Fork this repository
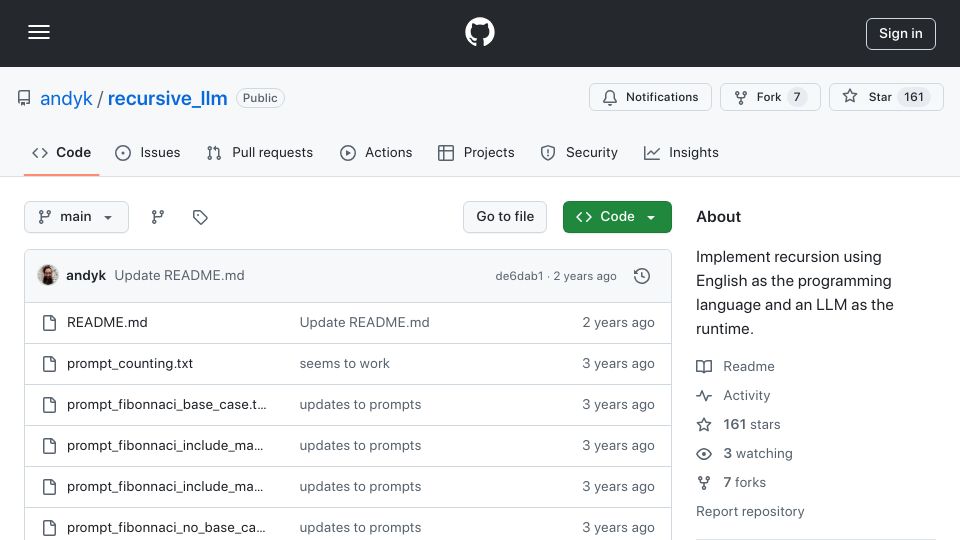 click(x=770, y=97)
